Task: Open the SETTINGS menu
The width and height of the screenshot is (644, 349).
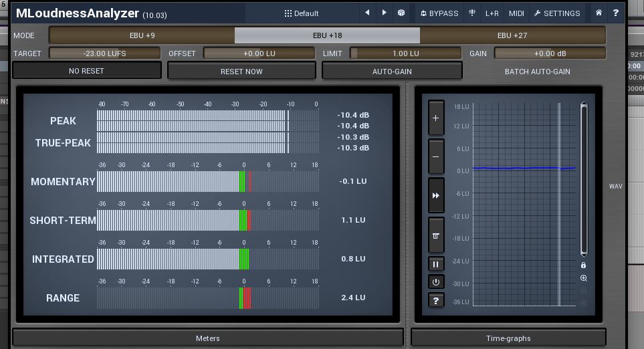Action: (x=557, y=13)
